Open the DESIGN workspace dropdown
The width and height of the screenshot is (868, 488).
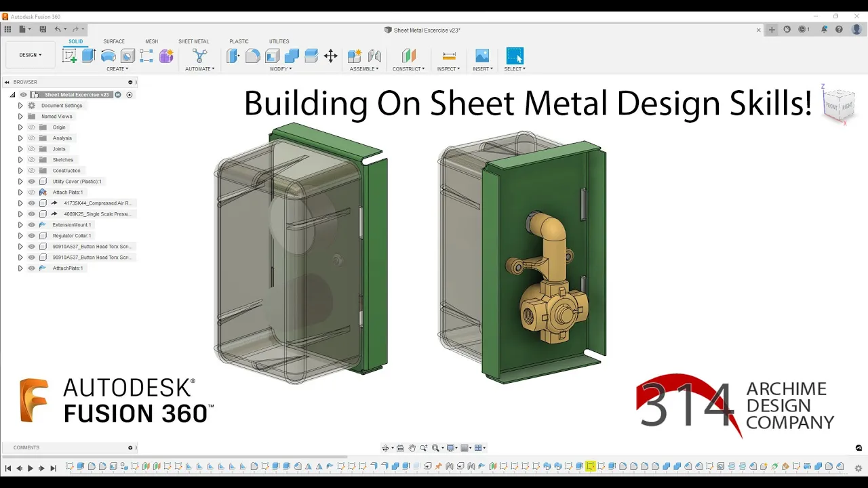31,55
